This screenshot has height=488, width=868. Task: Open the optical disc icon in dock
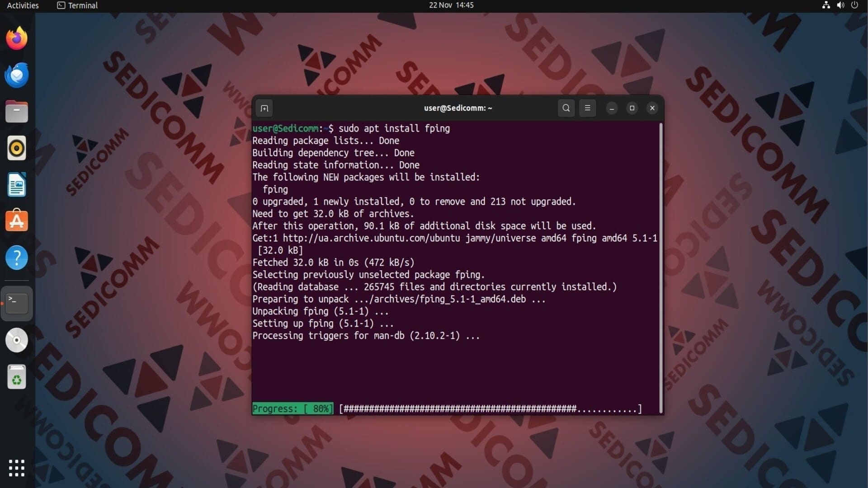coord(17,340)
